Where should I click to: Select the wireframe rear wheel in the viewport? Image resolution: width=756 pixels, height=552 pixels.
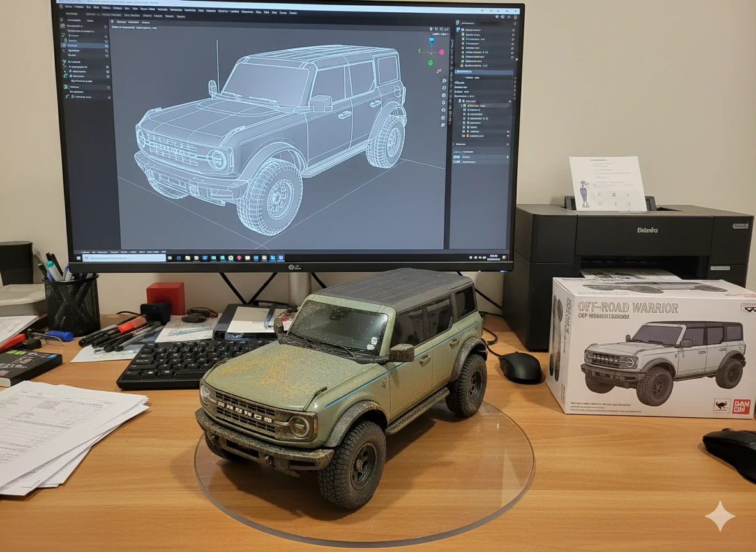[388, 141]
